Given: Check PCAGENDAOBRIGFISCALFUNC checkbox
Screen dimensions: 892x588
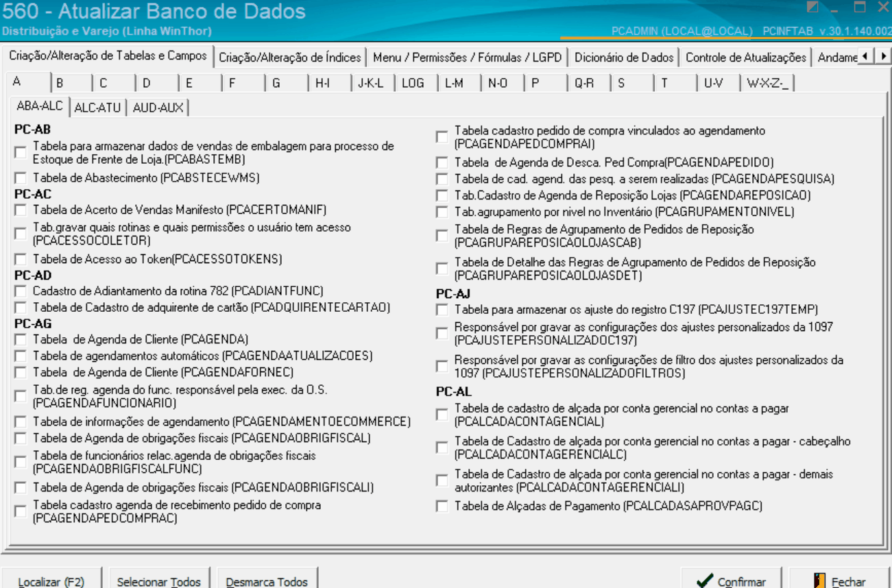Looking at the screenshot, I should [21, 462].
